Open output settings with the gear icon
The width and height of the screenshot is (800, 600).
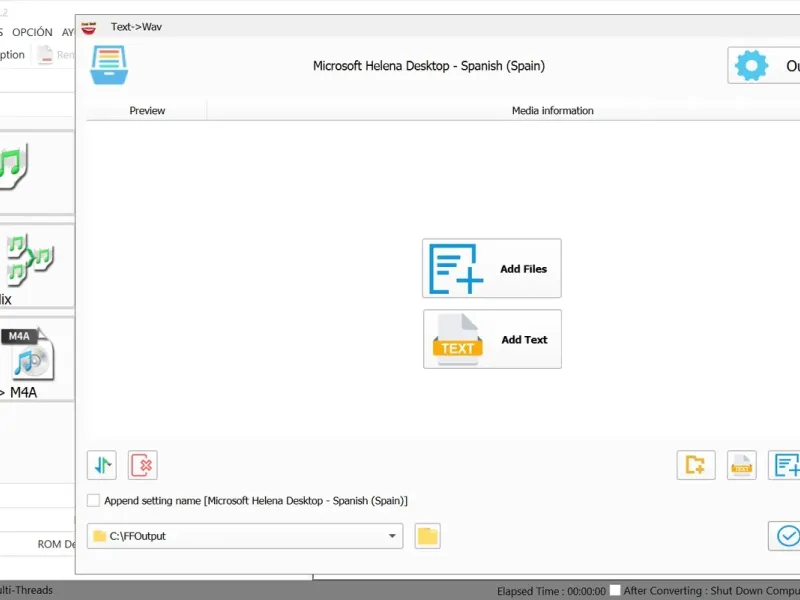click(764, 65)
